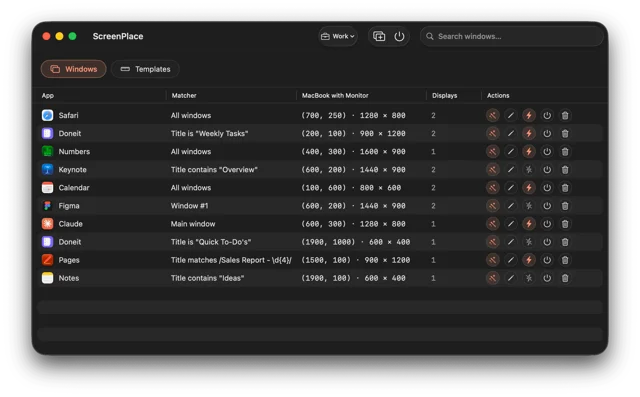Enable the disabled lightning icon for Figma

[x=529, y=206]
